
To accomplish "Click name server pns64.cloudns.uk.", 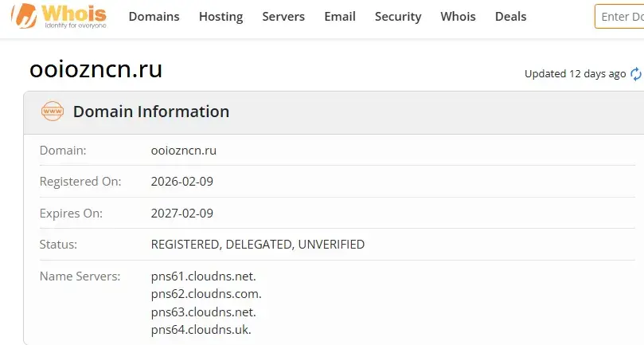I will [x=201, y=330].
